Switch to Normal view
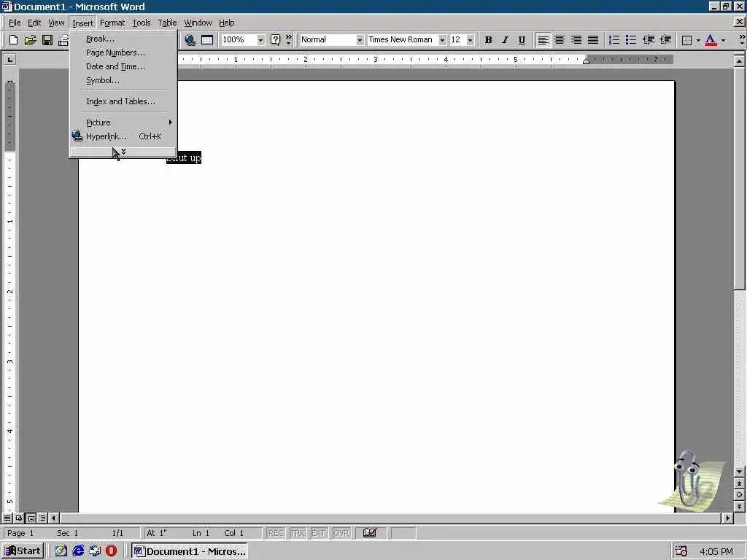Viewport: 747px width, 560px height. pos(7,518)
